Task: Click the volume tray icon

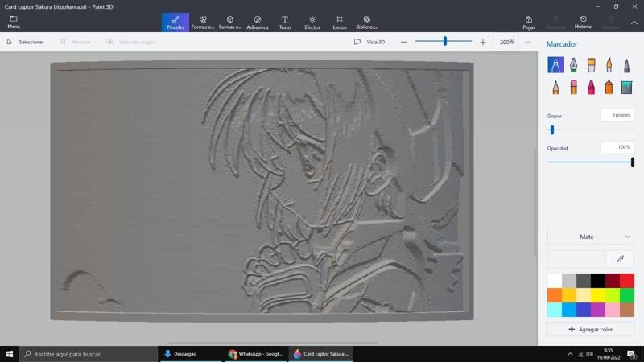Action: coord(590,354)
